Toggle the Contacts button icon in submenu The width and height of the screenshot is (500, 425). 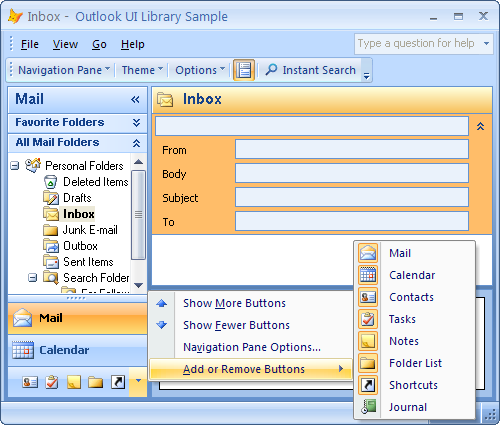(368, 297)
